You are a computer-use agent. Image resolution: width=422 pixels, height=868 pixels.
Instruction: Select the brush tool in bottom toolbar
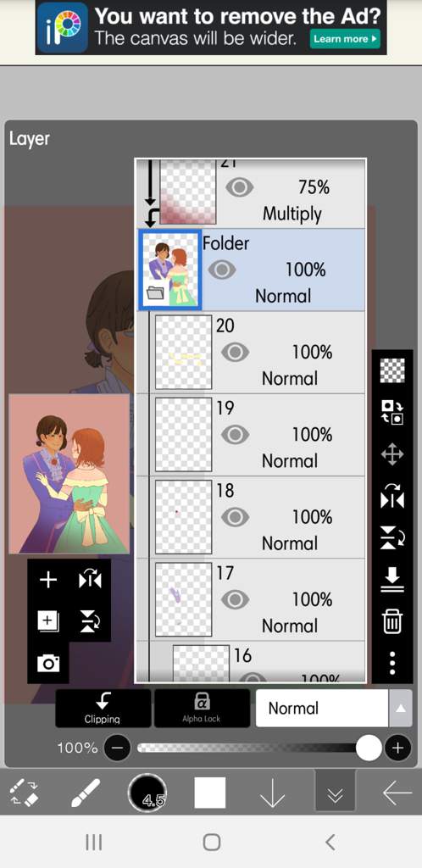[x=86, y=793]
